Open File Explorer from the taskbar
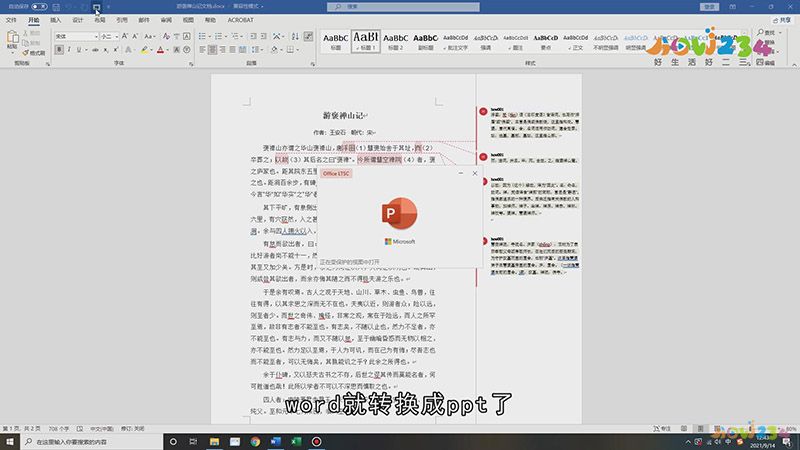The height and width of the screenshot is (450, 800). coord(214,441)
